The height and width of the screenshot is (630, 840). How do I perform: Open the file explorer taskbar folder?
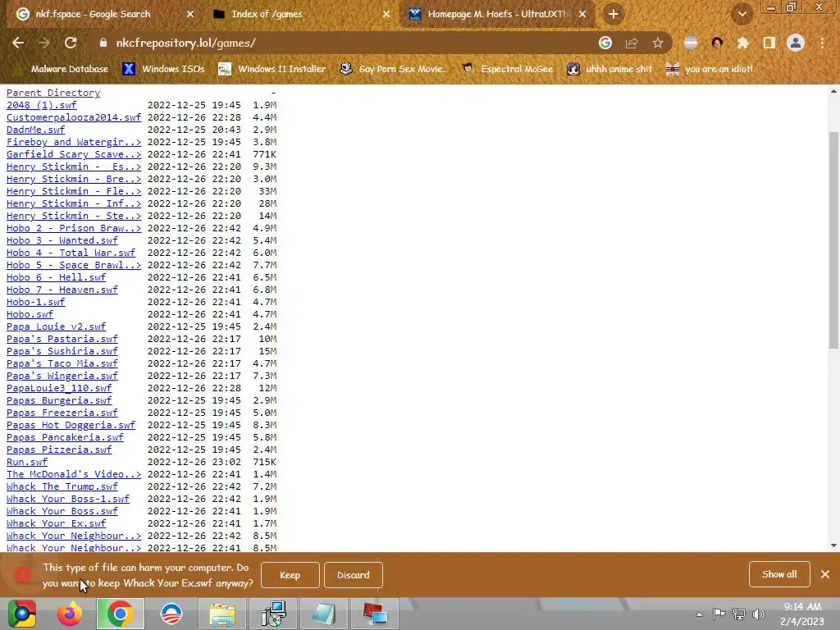point(222,614)
